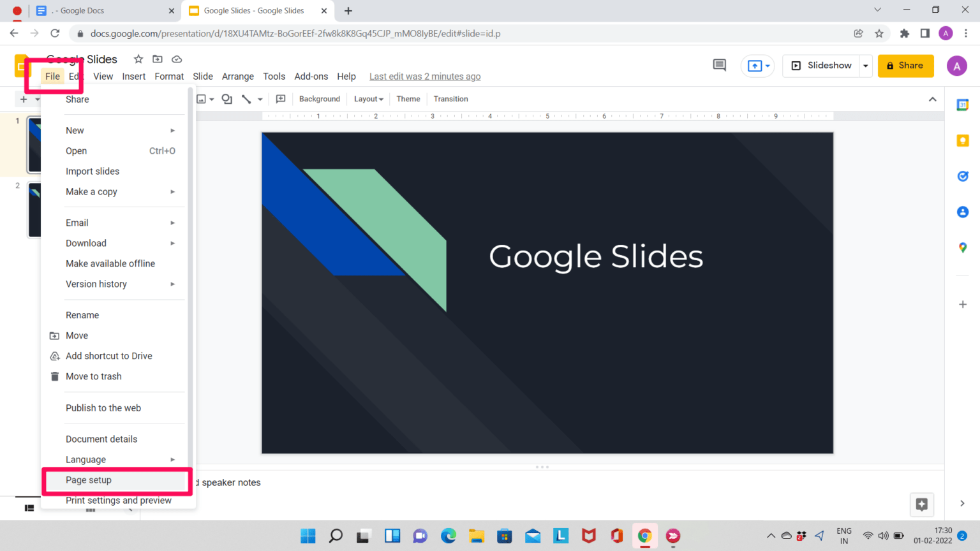The width and height of the screenshot is (980, 551).
Task: Choose Publish to the web
Action: point(116,408)
